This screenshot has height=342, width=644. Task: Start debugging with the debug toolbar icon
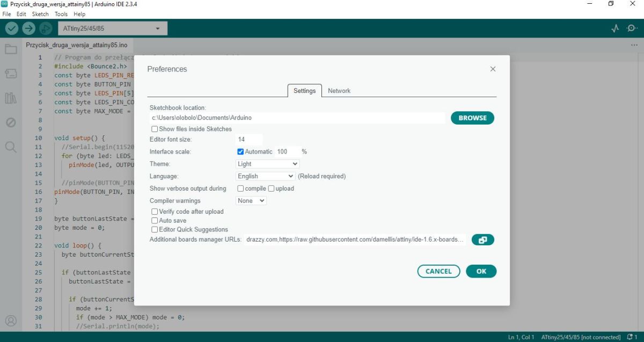pos(46,28)
